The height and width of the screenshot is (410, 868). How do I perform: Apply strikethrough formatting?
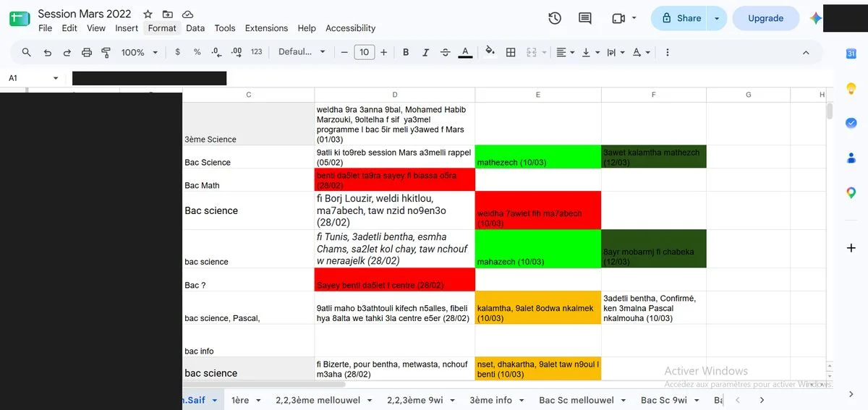[x=445, y=52]
